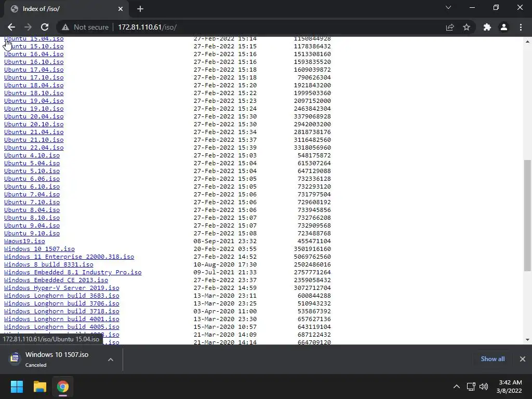Click the Ubuntu 16.10.iso link

coord(34,62)
